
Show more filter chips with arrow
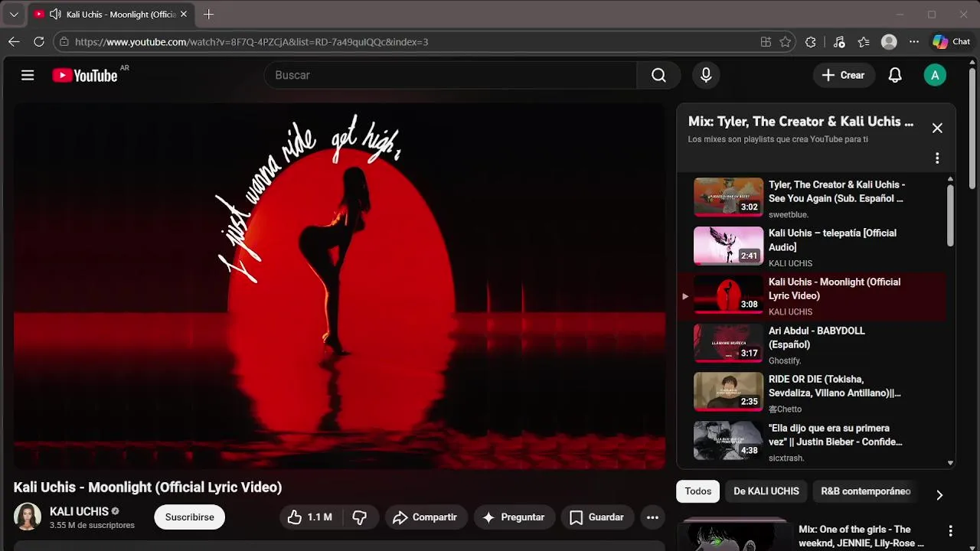pyautogui.click(x=939, y=495)
